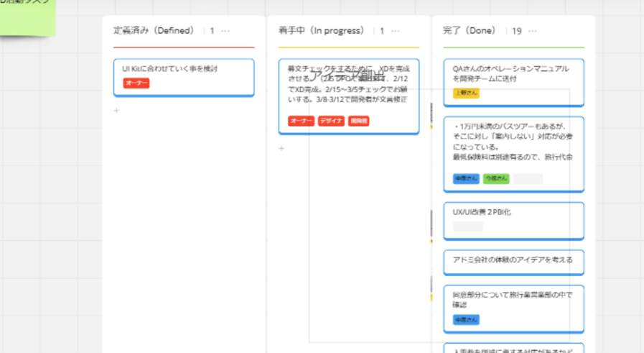
Task: Open the UI Kitに合わせていく事を検討 card
Action: click(184, 69)
